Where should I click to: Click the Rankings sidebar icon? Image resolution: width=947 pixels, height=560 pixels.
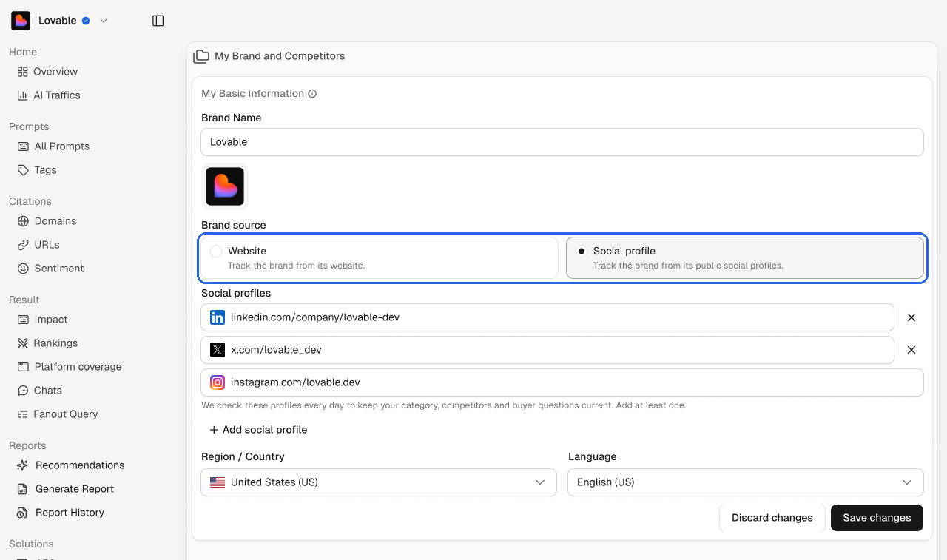coord(22,343)
